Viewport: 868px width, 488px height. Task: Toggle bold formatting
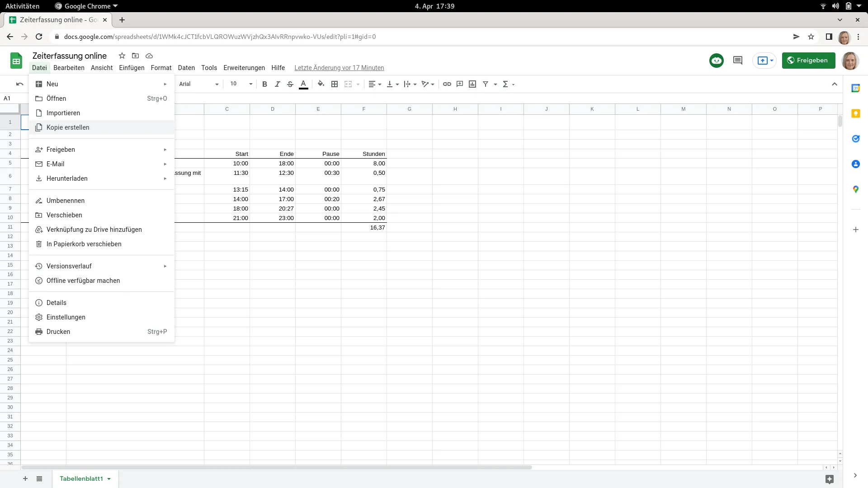click(x=264, y=84)
